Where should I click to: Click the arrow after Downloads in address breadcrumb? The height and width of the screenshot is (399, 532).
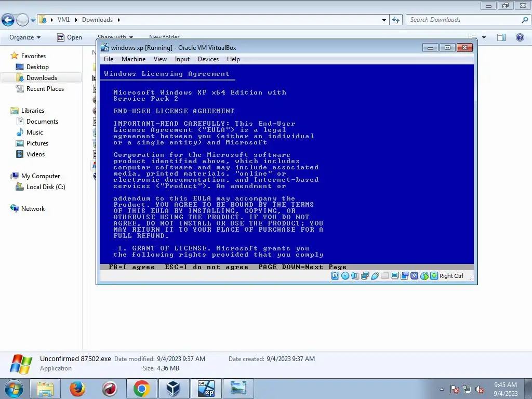[119, 20]
